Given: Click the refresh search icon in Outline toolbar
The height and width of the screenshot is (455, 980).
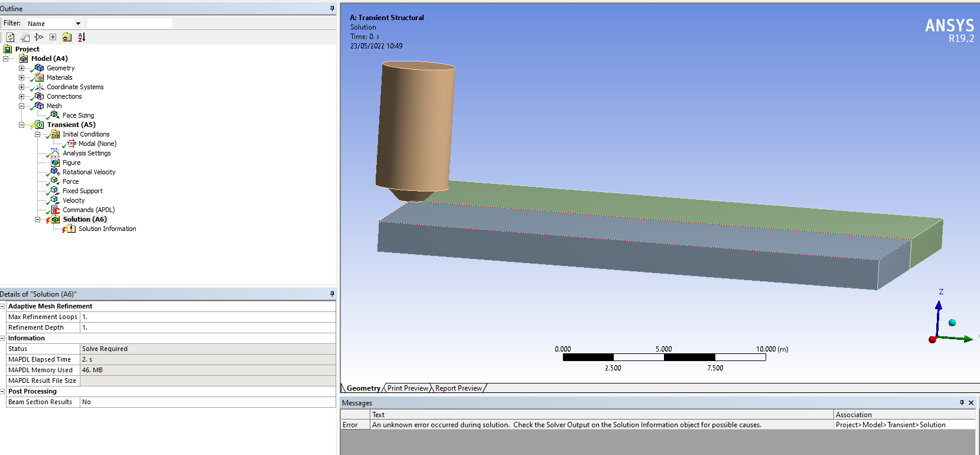Looking at the screenshot, I should [10, 37].
